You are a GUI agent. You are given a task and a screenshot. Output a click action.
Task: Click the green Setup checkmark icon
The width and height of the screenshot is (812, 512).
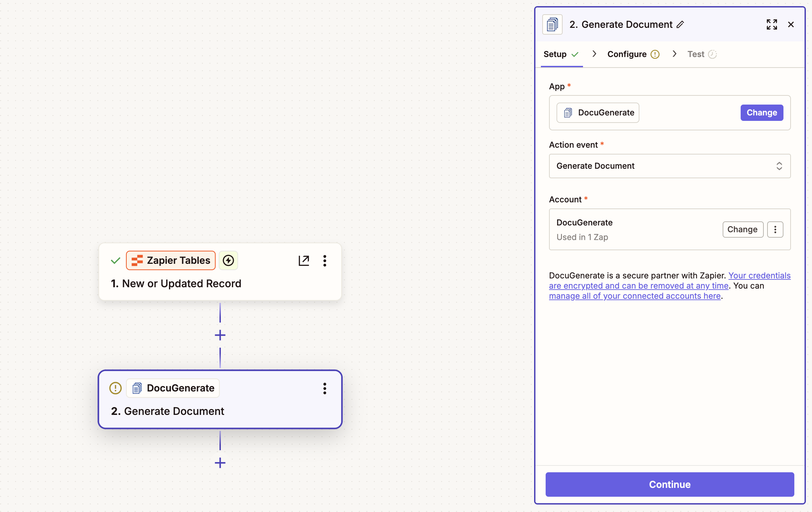[575, 54]
